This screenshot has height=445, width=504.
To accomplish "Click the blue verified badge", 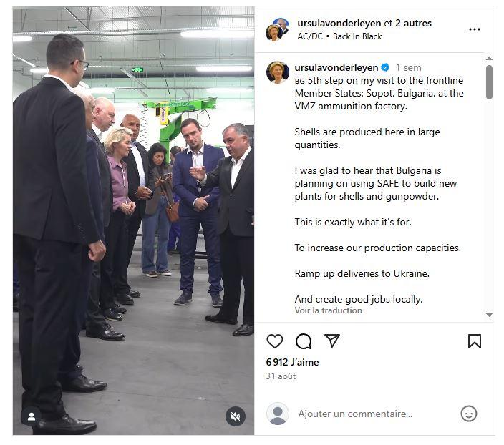I will pos(385,67).
